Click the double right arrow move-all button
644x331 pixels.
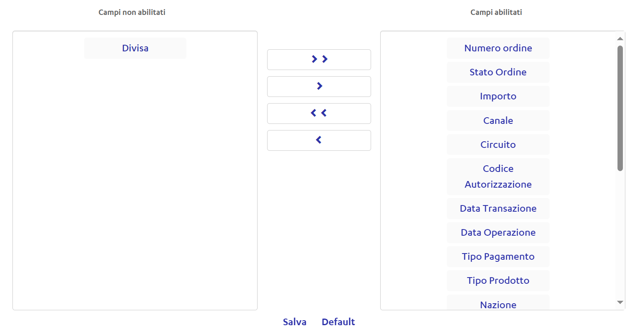(319, 60)
